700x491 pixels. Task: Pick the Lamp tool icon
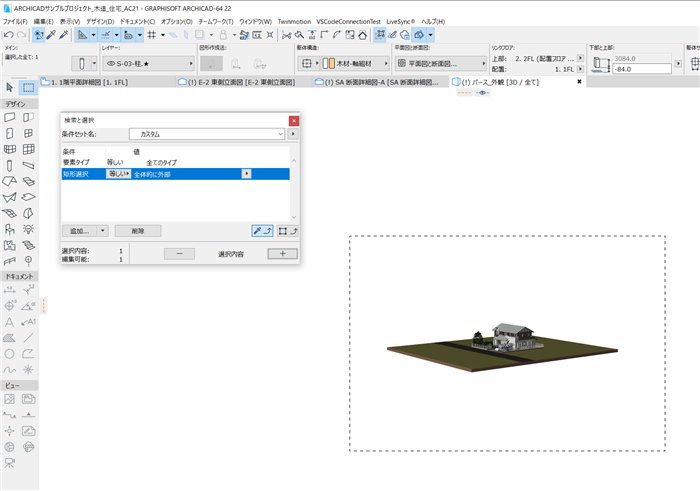point(29,229)
